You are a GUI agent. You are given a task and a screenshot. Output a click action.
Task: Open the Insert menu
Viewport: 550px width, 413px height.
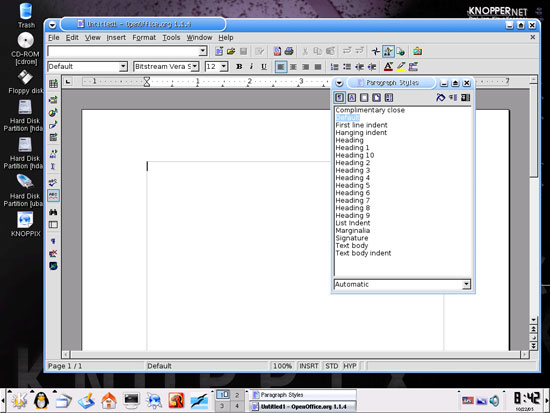(x=116, y=38)
